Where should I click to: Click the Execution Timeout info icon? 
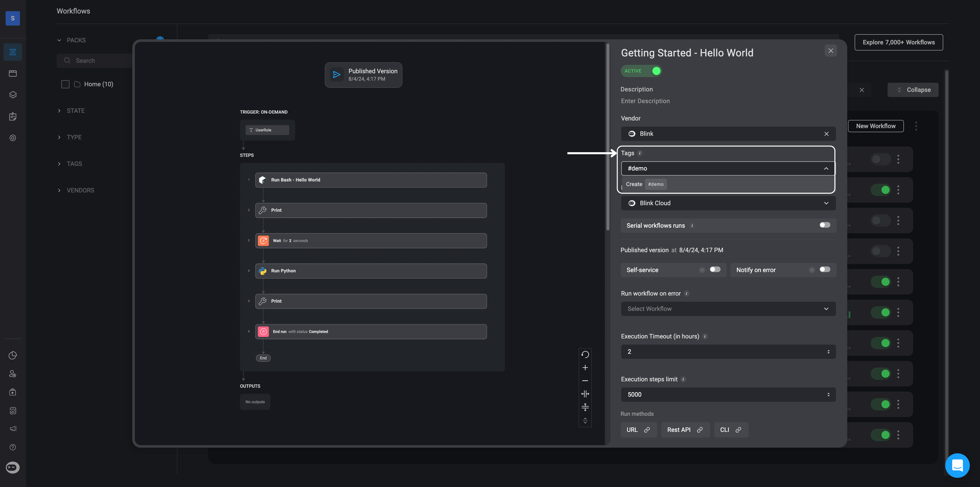[x=705, y=336]
